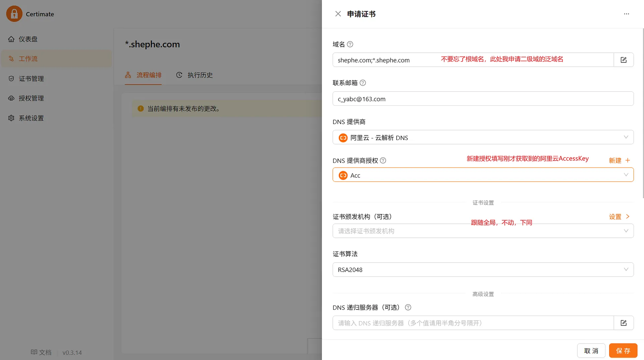This screenshot has height=360, width=644.
Task: Open 证书管理 certificate management icon
Action: [x=11, y=78]
